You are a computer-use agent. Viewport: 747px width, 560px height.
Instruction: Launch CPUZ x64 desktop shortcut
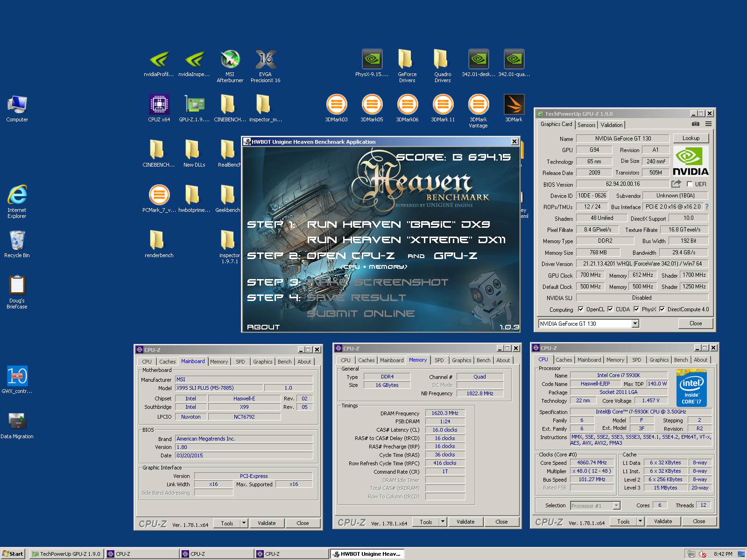click(159, 108)
